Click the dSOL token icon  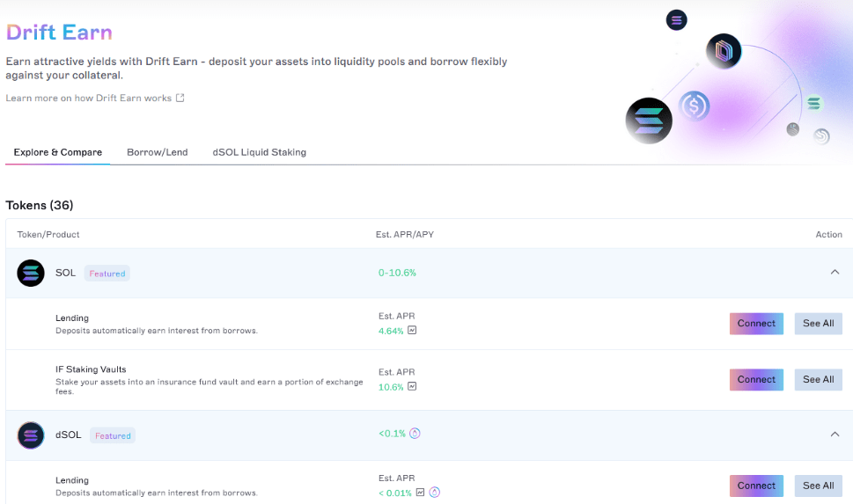click(x=31, y=435)
